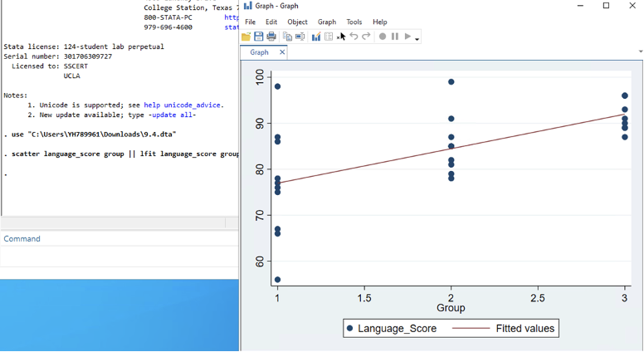The image size is (644, 352).
Task: Click the Command panel label
Action: 22,238
